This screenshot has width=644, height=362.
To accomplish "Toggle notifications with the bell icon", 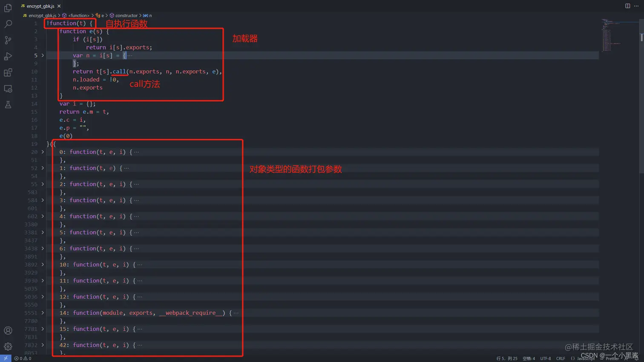I will coord(640,359).
